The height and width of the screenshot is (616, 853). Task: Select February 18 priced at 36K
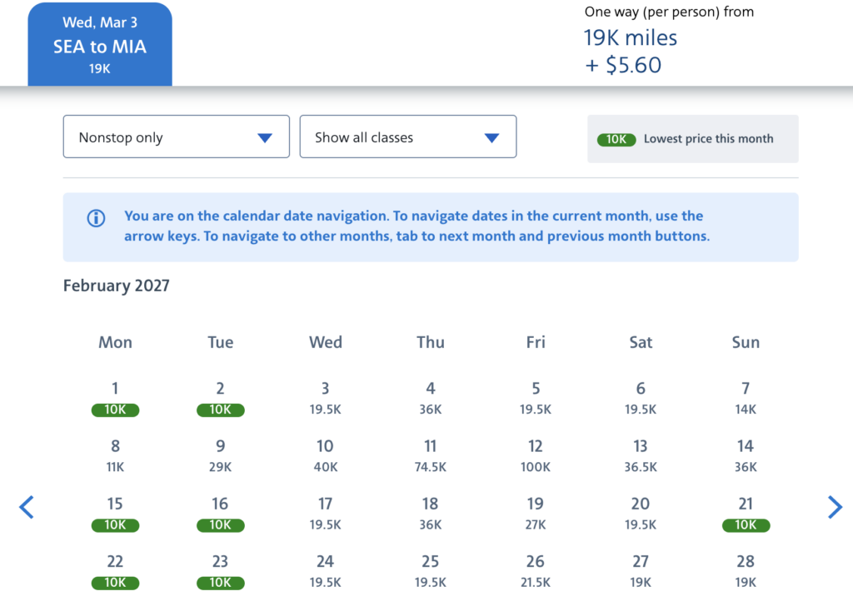point(430,513)
